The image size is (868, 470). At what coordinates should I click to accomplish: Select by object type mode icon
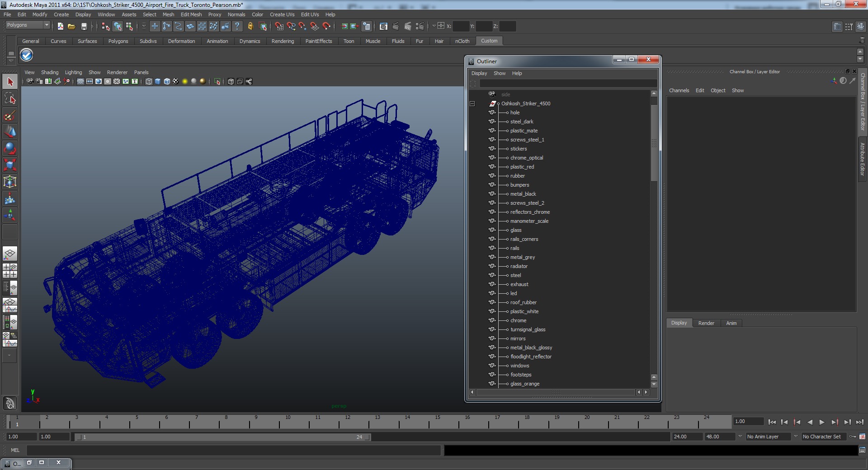[x=118, y=26]
